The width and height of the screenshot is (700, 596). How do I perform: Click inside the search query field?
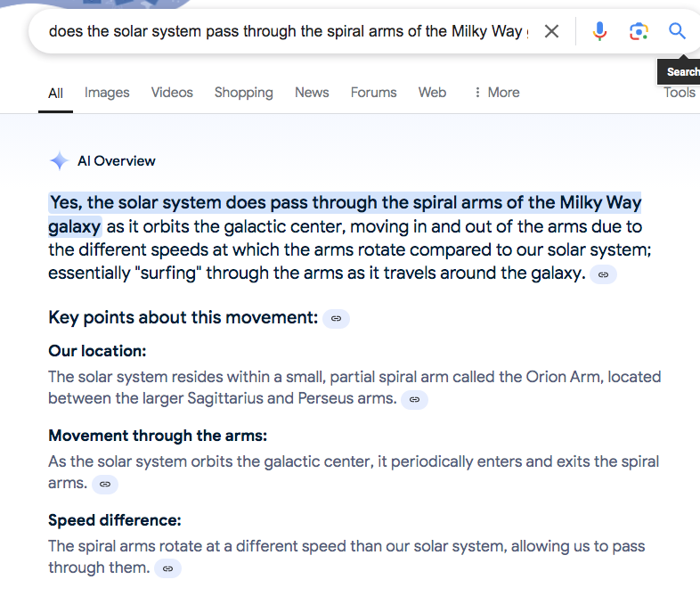click(x=285, y=32)
